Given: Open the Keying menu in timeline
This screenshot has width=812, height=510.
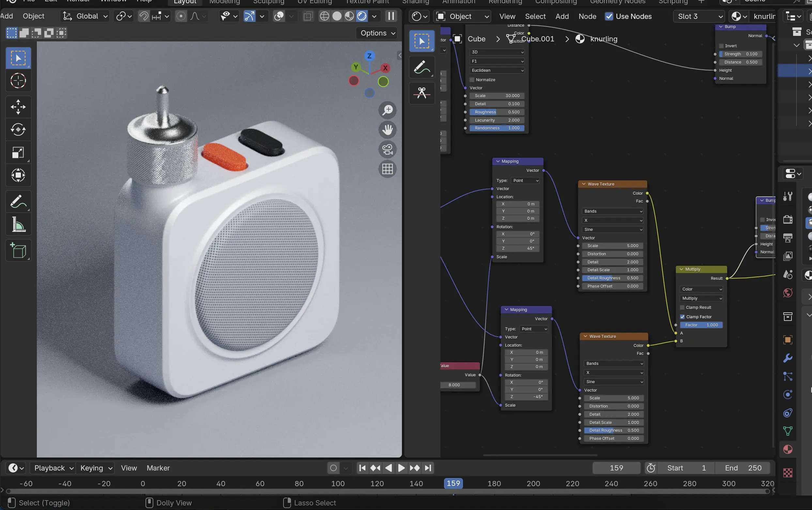Looking at the screenshot, I should point(96,468).
